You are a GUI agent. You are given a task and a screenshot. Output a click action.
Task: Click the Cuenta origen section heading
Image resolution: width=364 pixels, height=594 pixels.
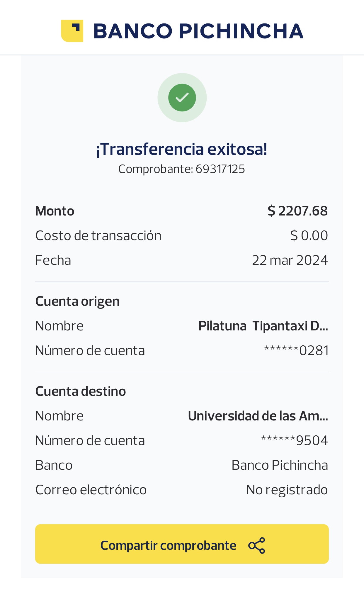[77, 301]
